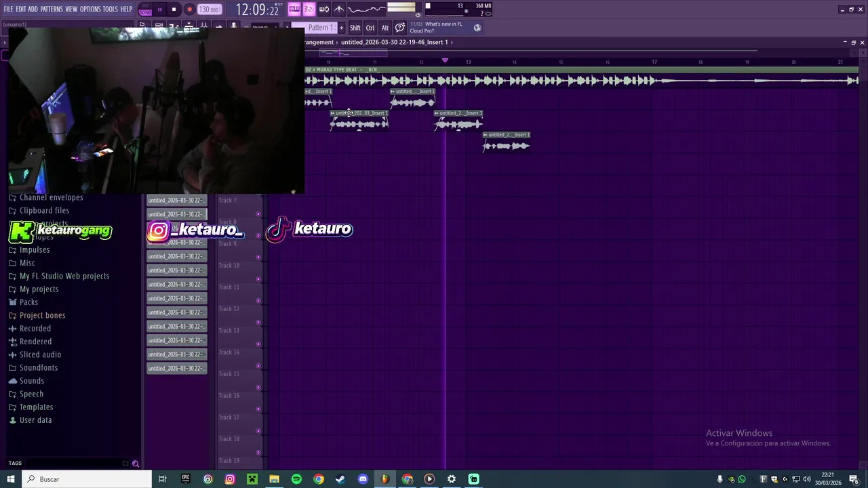Open the Pattern 1 selector

coord(321,28)
